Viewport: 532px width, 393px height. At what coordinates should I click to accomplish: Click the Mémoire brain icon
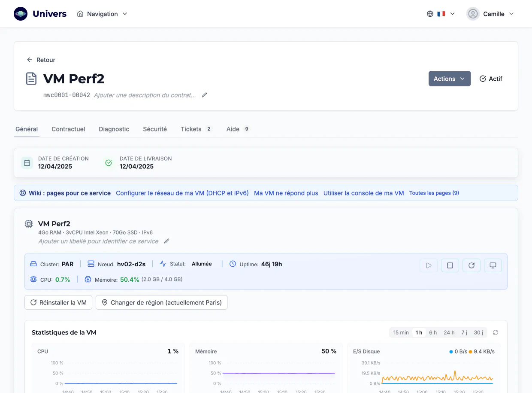pyautogui.click(x=88, y=280)
